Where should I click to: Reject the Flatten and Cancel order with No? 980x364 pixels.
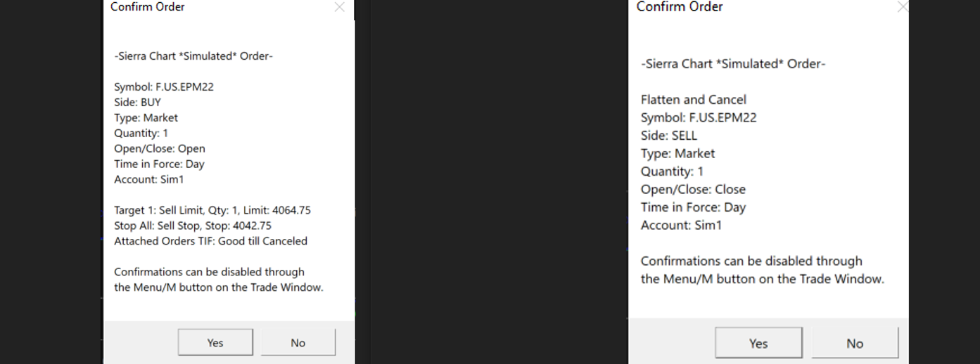[855, 344]
